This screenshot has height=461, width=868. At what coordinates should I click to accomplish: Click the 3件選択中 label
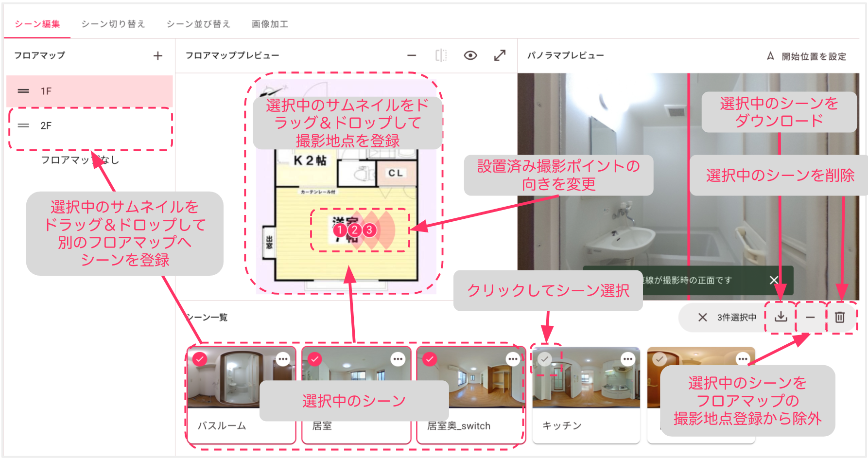point(737,318)
